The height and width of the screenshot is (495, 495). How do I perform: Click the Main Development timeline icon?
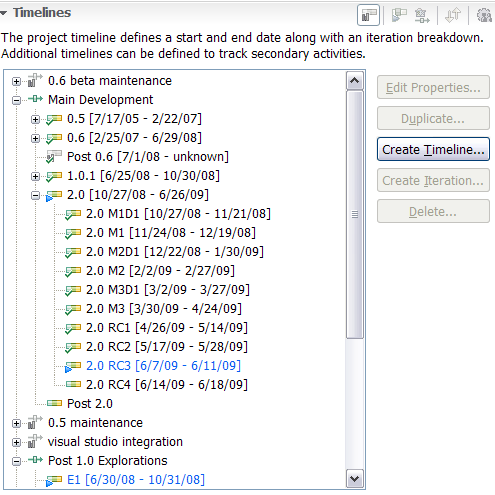pos(35,99)
